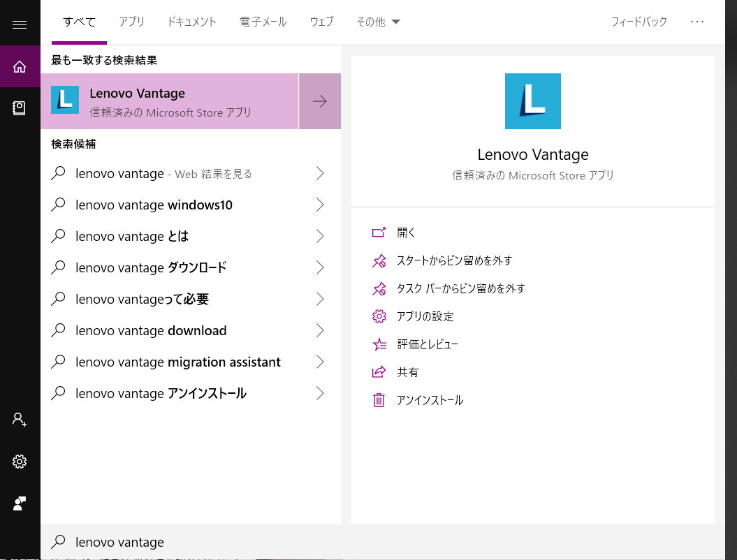Click magnifier icon beside 'lenovo vantage migration assistant'
Image resolution: width=737 pixels, height=560 pixels.
point(58,362)
